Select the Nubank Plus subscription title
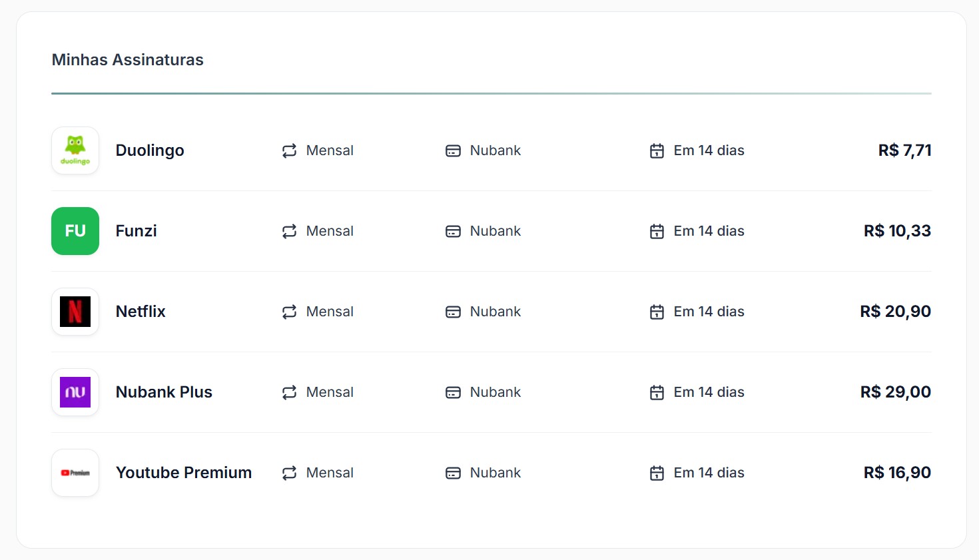This screenshot has width=979, height=560. [164, 392]
